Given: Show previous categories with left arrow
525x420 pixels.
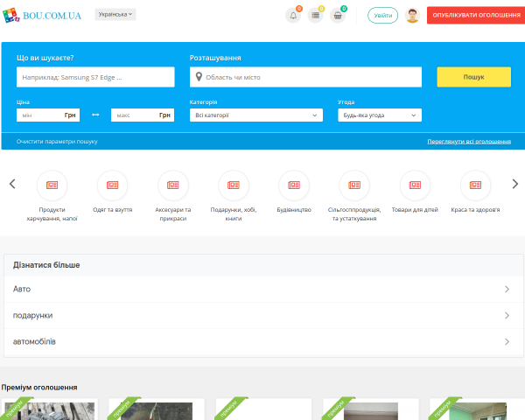Looking at the screenshot, I should pos(12,184).
